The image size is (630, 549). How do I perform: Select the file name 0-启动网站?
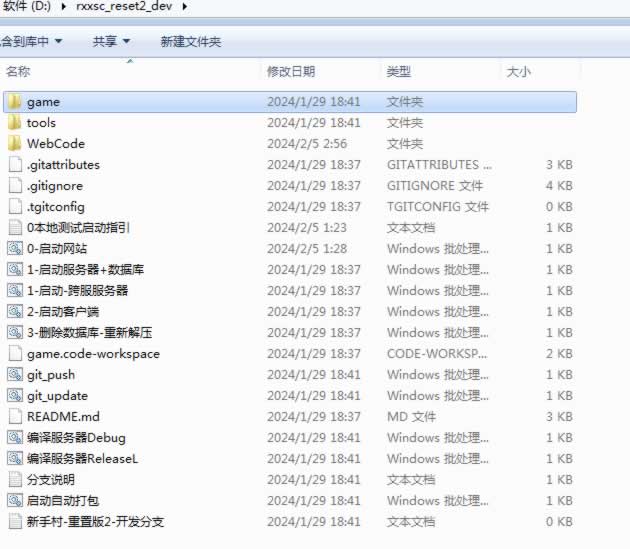pyautogui.click(x=57, y=248)
